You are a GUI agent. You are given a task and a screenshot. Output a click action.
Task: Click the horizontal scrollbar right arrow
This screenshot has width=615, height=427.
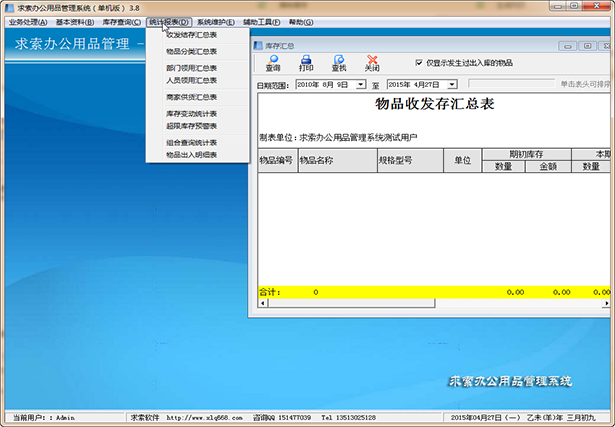pos(606,303)
